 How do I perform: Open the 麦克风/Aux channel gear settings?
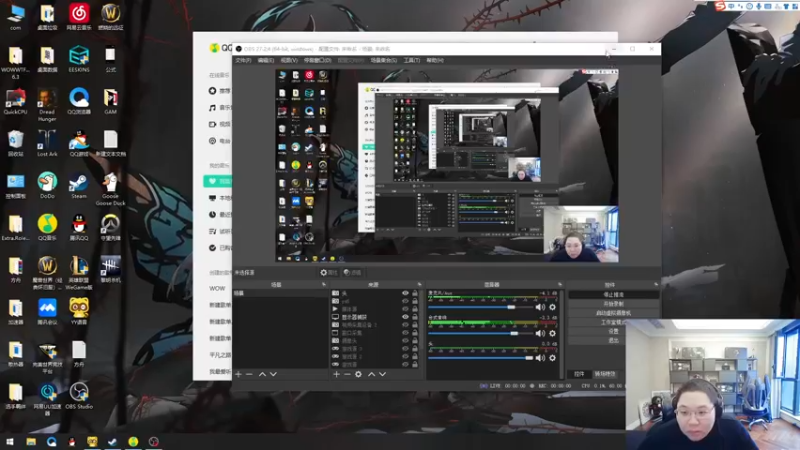click(553, 307)
